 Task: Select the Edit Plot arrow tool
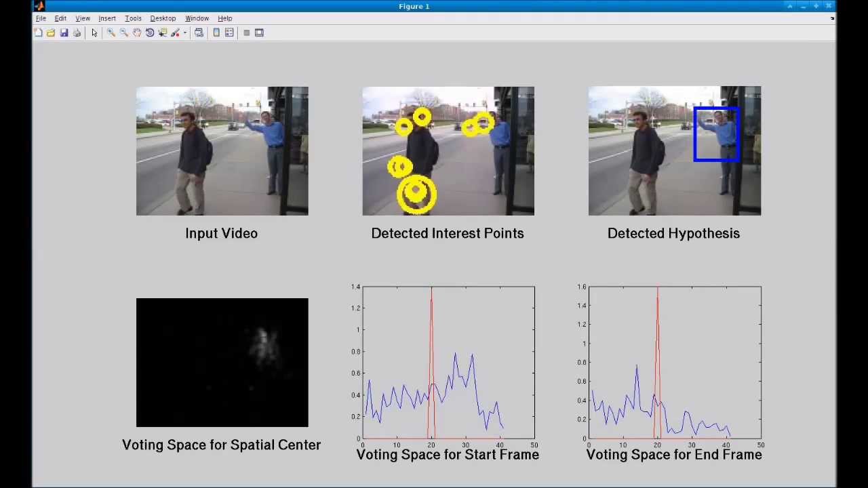pyautogui.click(x=94, y=33)
